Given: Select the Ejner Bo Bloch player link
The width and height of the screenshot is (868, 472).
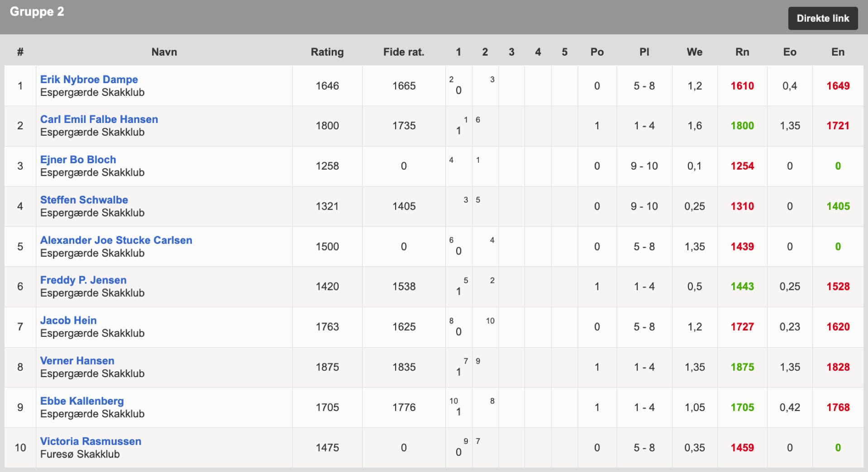Looking at the screenshot, I should pyautogui.click(x=78, y=160).
